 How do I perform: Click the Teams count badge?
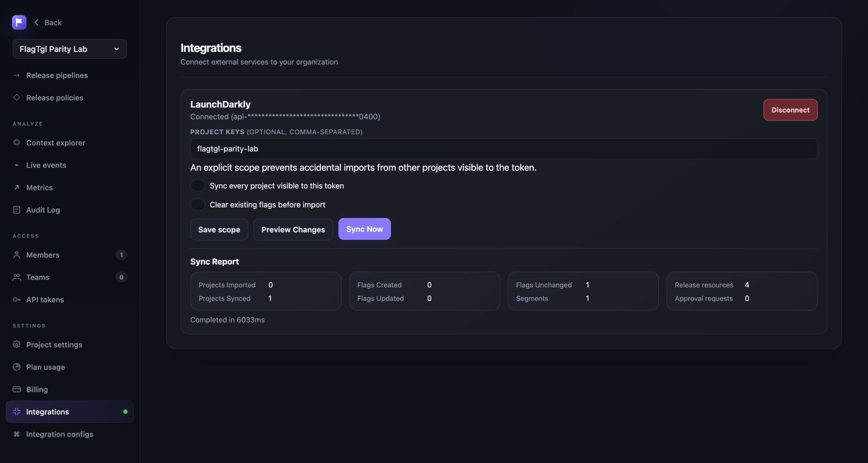tap(121, 277)
